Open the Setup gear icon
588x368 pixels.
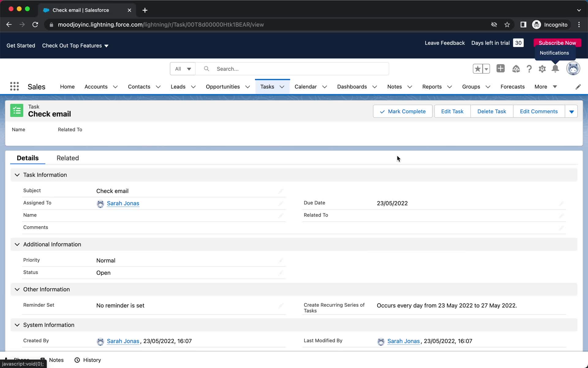(542, 69)
